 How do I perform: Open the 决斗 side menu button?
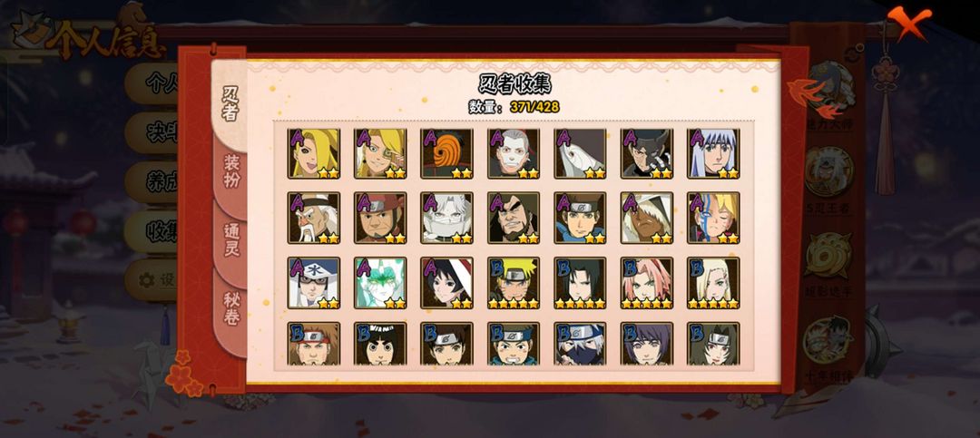tap(152, 132)
